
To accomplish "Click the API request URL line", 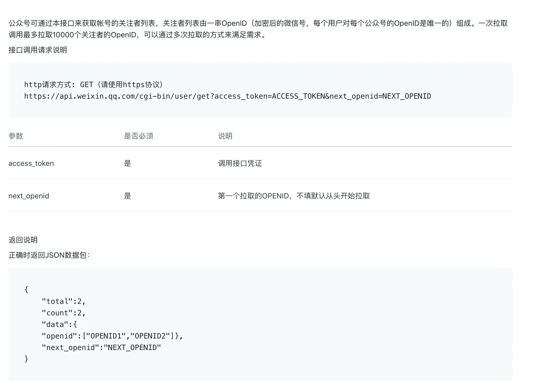I will [227, 96].
